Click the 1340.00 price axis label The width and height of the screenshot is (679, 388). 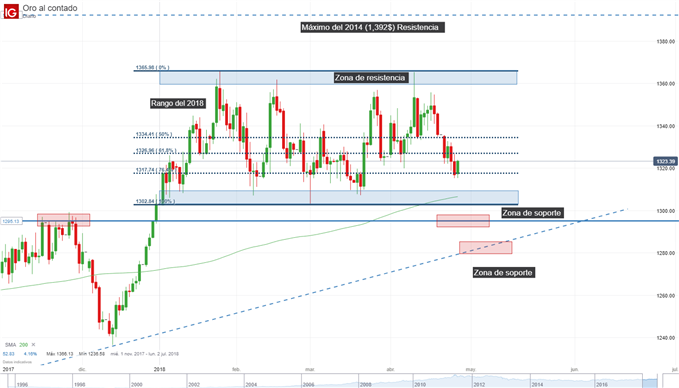[666, 126]
